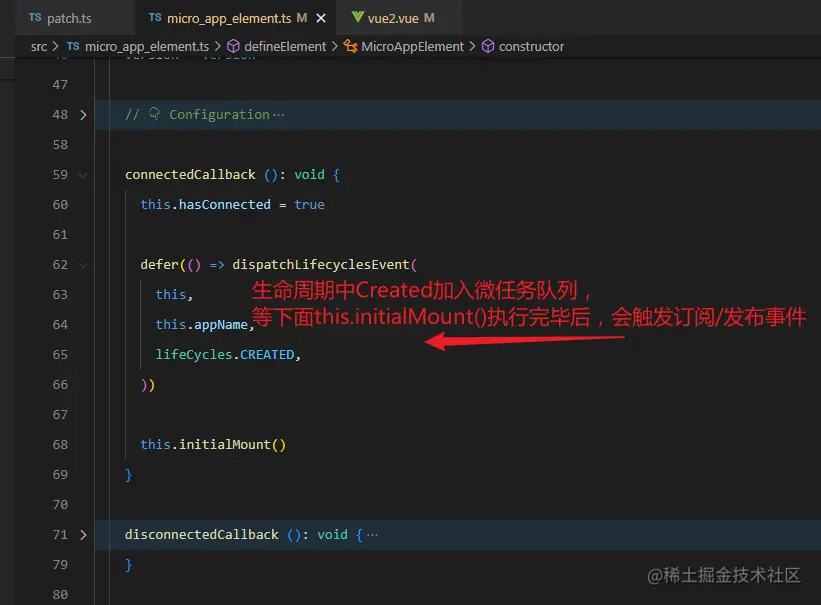The height and width of the screenshot is (605, 821).
Task: Click the closing brace on line 69
Action: point(129,475)
